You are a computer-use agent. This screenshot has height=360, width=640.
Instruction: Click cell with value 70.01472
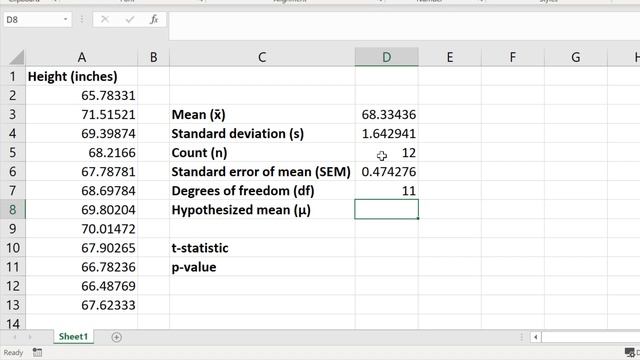82,229
